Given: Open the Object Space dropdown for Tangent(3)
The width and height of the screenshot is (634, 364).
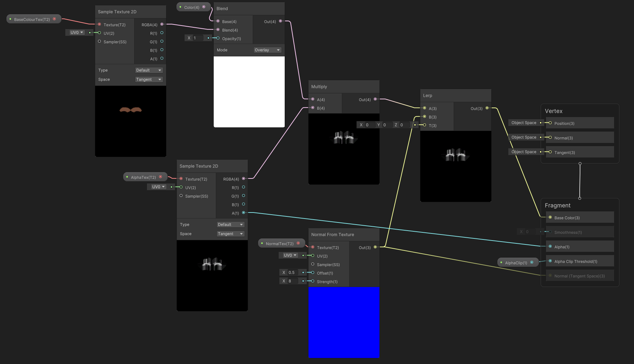Looking at the screenshot, I should click(524, 152).
